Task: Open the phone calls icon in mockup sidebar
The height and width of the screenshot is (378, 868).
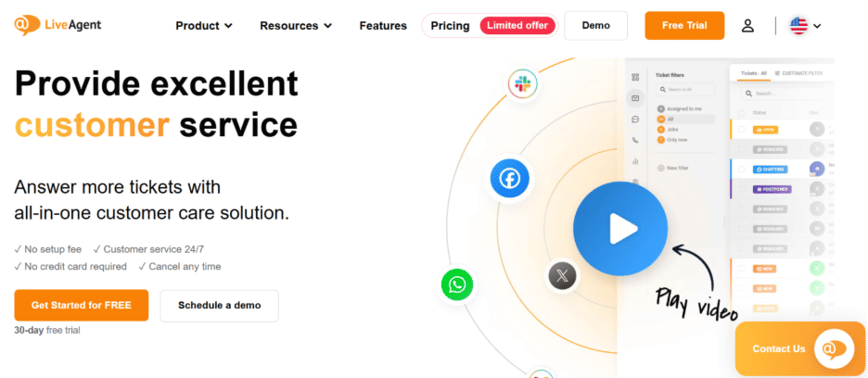Action: [635, 140]
